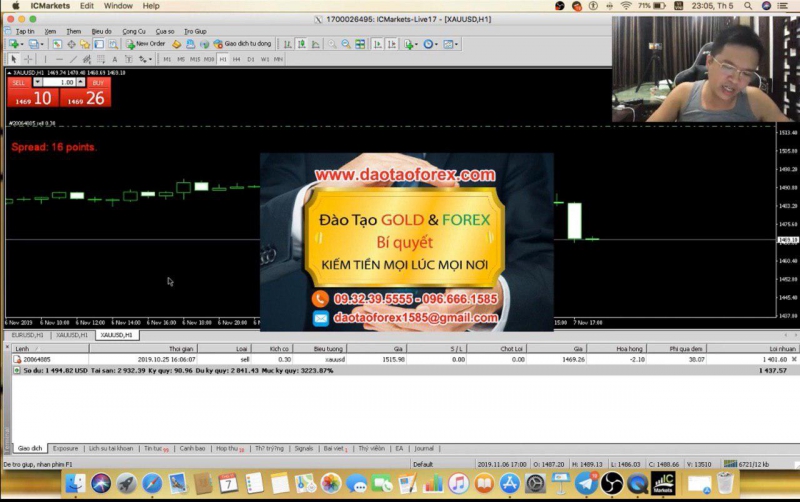Open the lot volume dropdown arrow

tap(37, 82)
